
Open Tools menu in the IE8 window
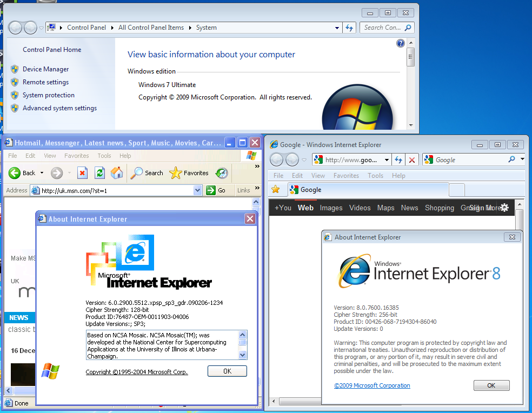[375, 176]
